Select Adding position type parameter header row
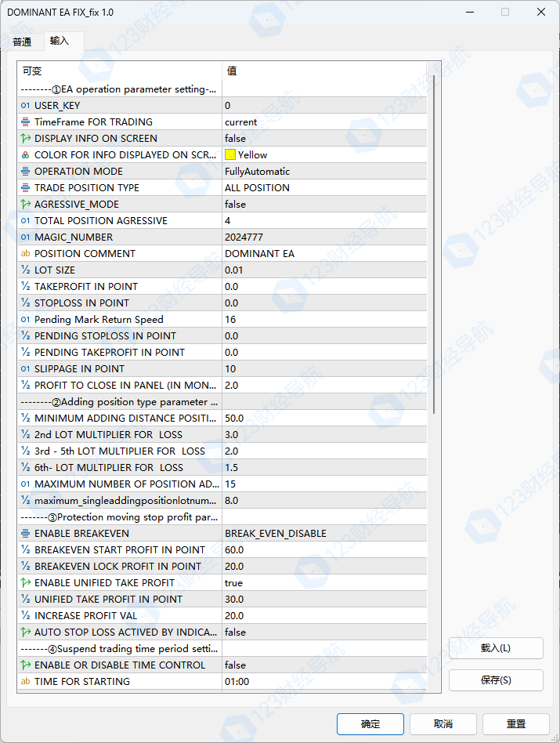The width and height of the screenshot is (560, 743). pyautogui.click(x=222, y=402)
